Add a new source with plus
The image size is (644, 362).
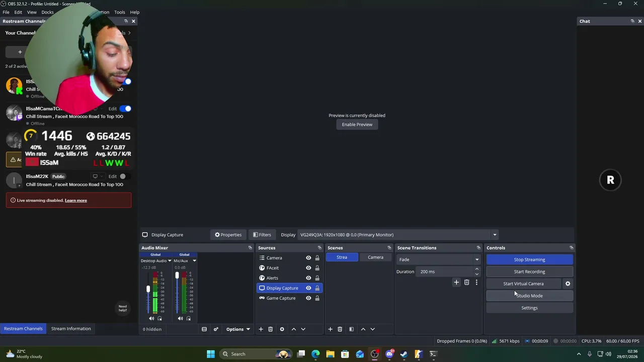point(261,329)
